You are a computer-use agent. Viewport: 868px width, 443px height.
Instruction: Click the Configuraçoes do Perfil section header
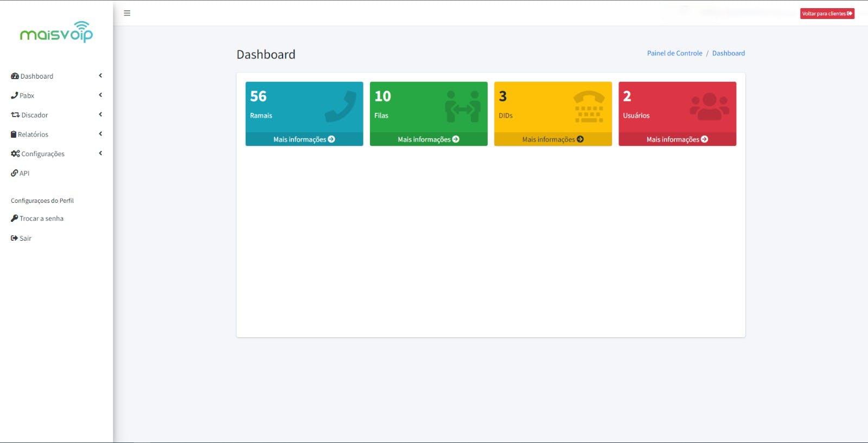click(42, 201)
